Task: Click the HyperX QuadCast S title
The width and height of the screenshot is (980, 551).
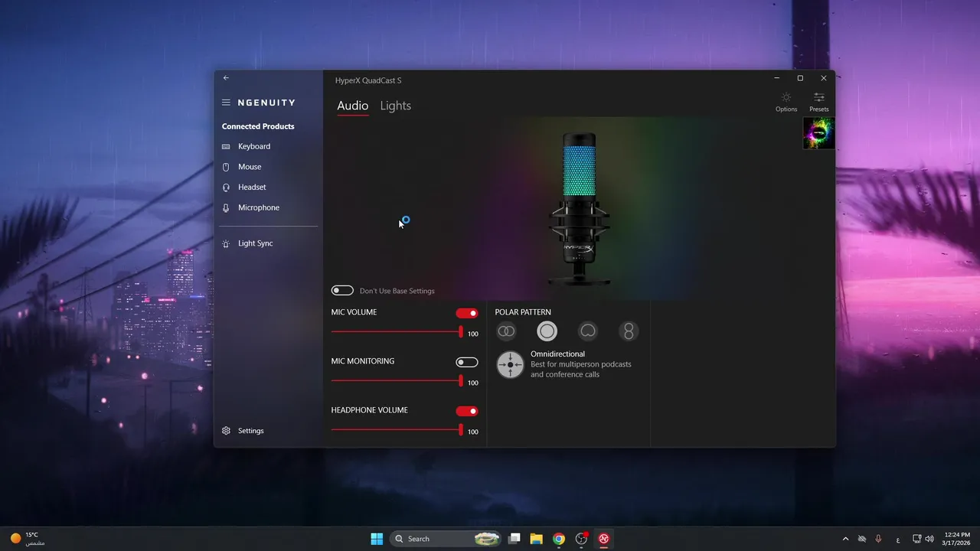Action: pyautogui.click(x=368, y=80)
